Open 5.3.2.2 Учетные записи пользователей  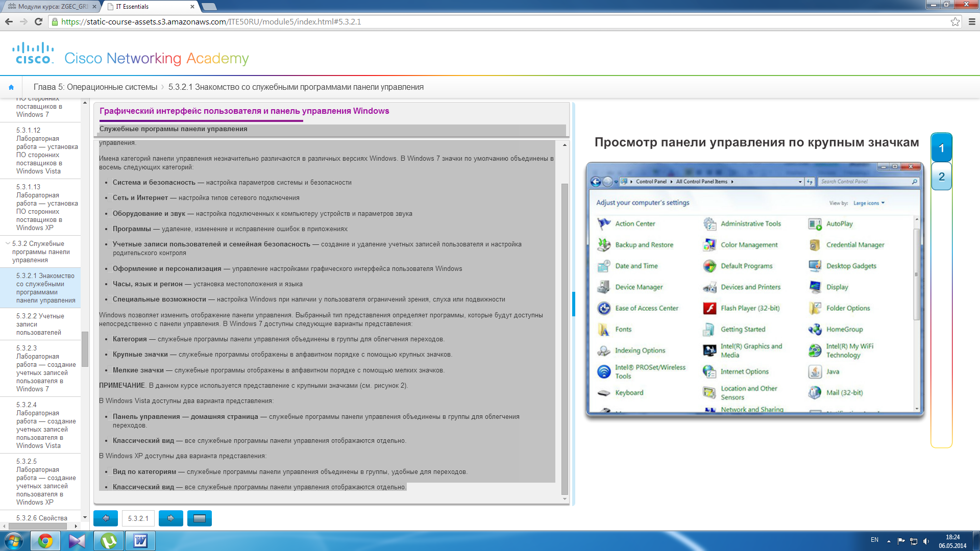pyautogui.click(x=40, y=324)
